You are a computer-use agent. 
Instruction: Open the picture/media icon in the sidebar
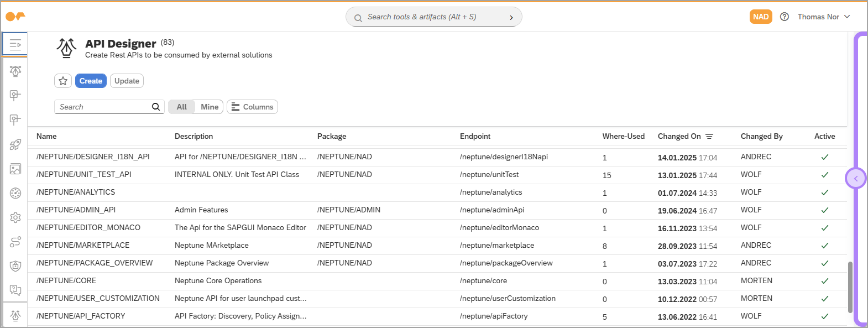(15, 169)
